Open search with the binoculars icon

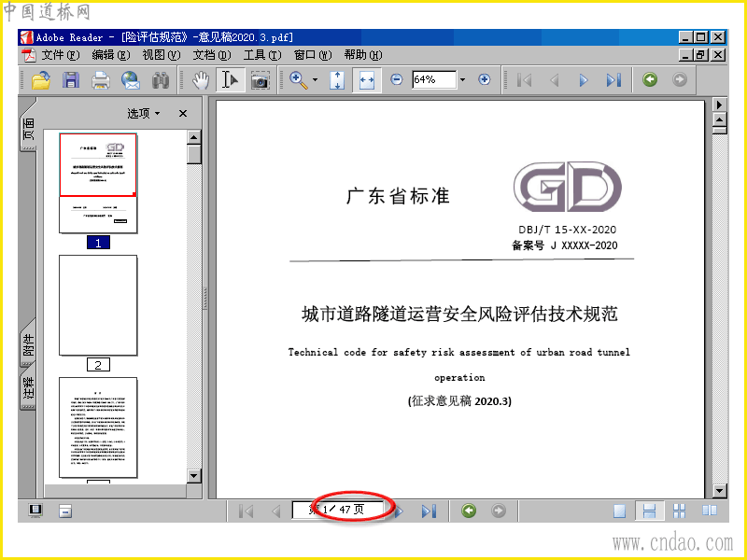point(161,80)
